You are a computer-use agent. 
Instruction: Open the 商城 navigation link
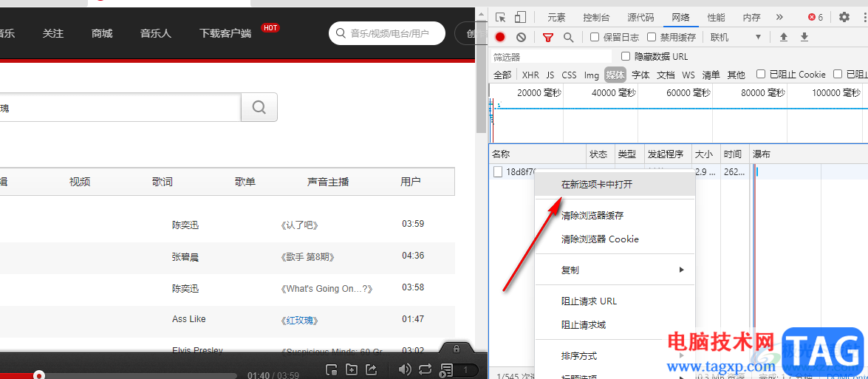(102, 34)
